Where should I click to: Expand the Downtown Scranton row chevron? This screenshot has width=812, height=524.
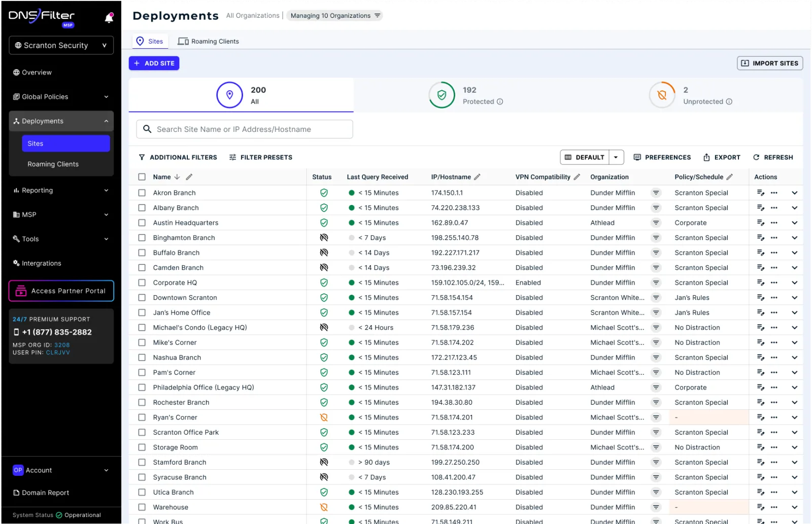(795, 298)
